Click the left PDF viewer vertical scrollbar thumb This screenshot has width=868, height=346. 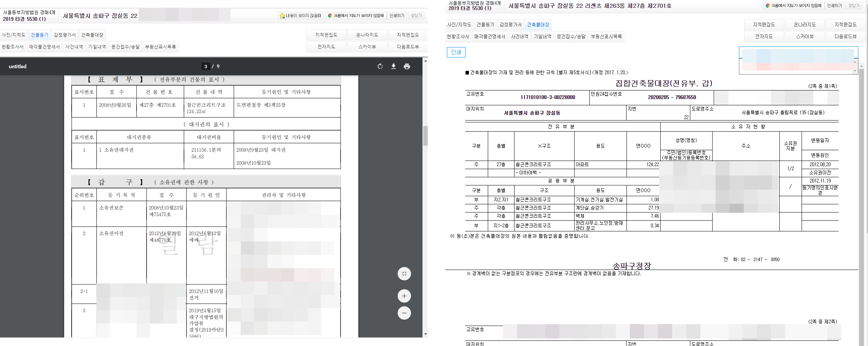(425, 136)
